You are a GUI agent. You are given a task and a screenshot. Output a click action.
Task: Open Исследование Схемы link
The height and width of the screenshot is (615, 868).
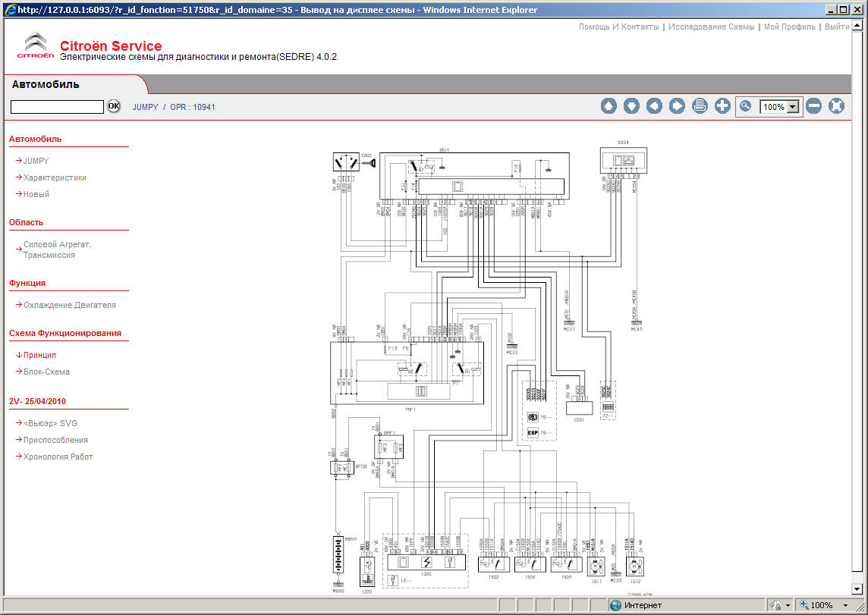(x=712, y=27)
